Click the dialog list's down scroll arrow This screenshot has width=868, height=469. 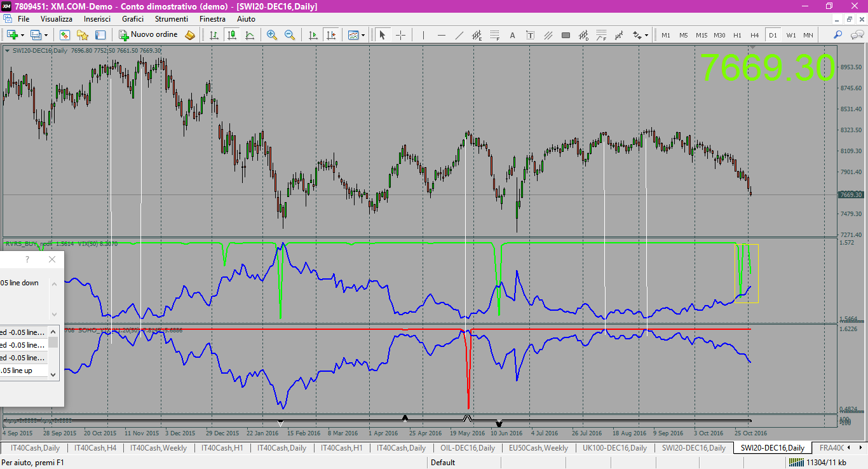53,374
